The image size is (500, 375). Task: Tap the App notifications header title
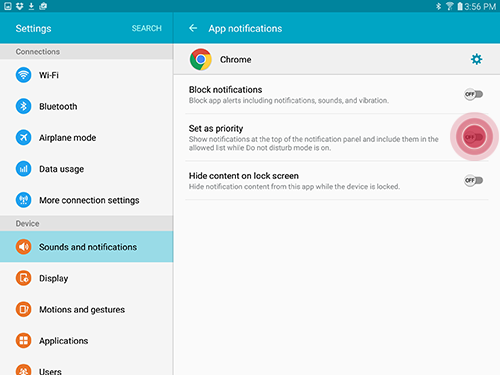coord(245,29)
